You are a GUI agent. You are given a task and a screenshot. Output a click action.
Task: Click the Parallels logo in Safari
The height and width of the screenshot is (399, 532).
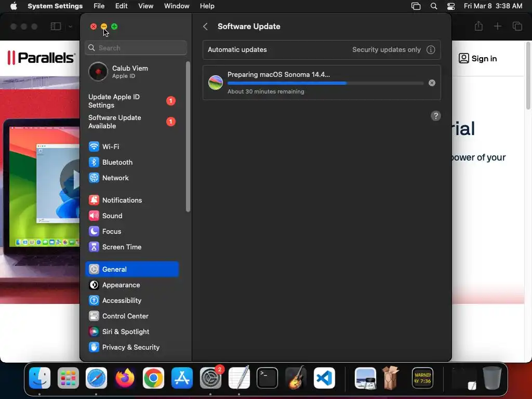coord(41,57)
